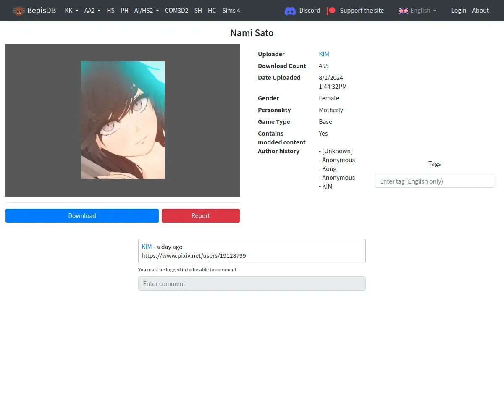The width and height of the screenshot is (504, 420).
Task: Click the Enter comment field
Action: [252, 283]
